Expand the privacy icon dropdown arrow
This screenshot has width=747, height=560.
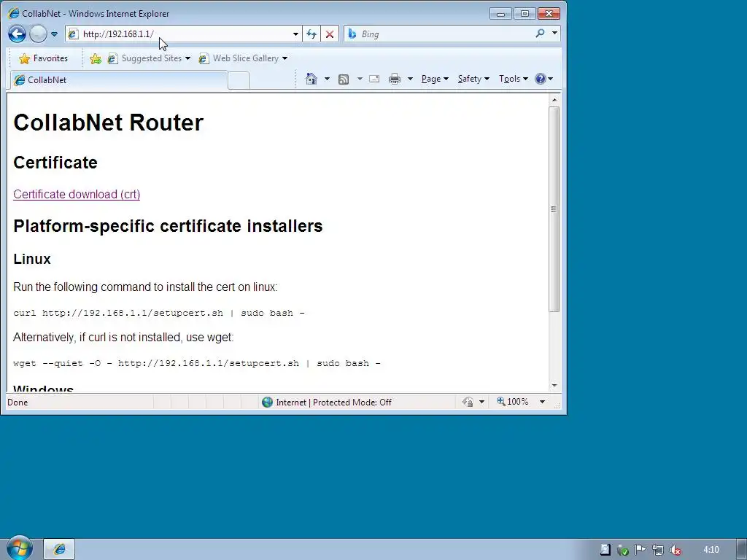pyautogui.click(x=481, y=402)
